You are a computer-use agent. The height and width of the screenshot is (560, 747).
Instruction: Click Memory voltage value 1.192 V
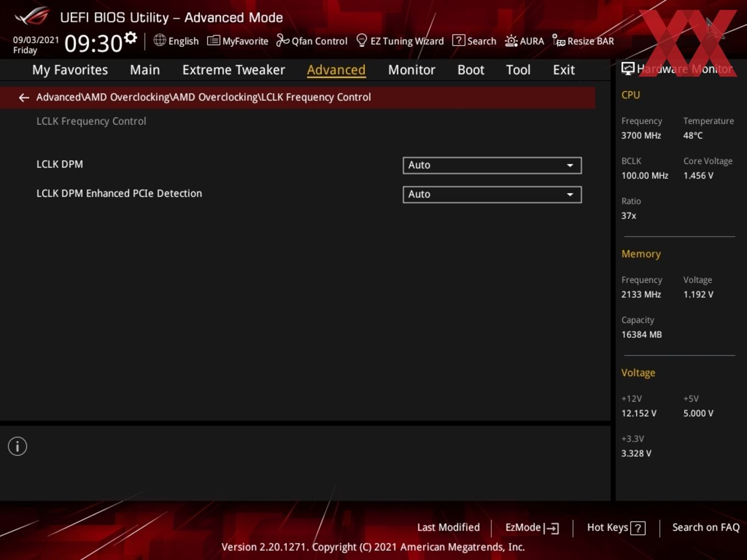click(x=698, y=294)
